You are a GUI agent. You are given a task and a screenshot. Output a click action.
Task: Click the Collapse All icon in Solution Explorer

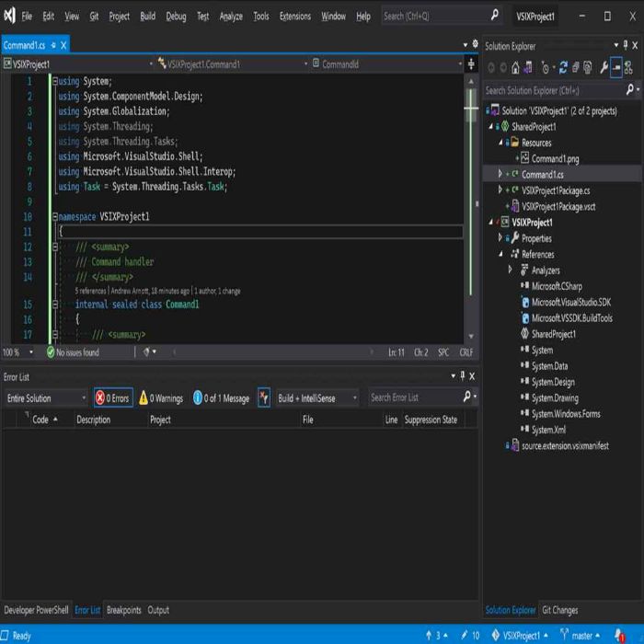point(575,68)
